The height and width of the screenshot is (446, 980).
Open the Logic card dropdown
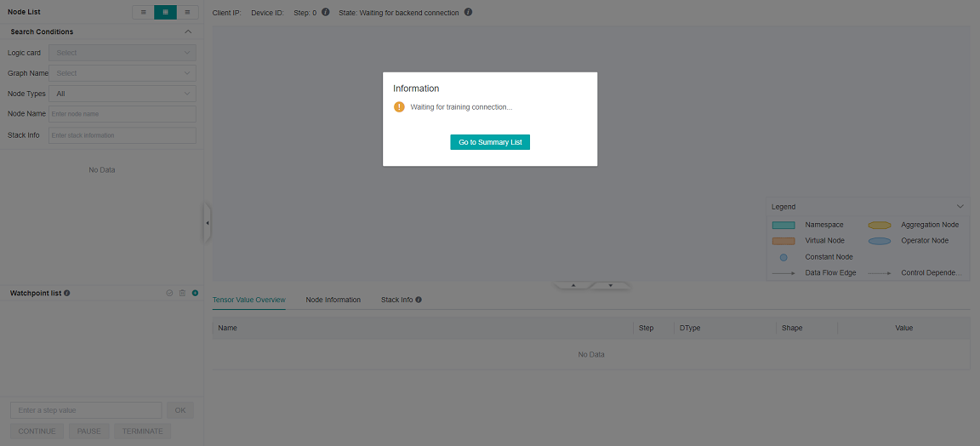point(122,53)
